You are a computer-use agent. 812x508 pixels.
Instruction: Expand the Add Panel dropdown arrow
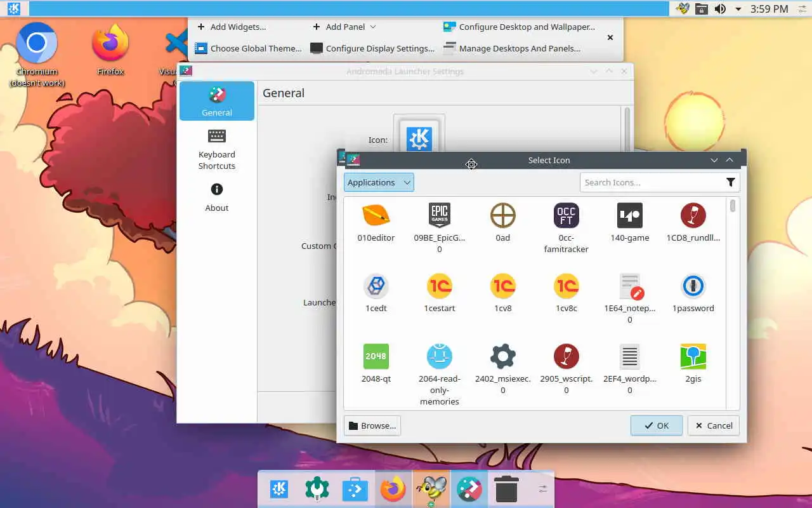pos(372,27)
